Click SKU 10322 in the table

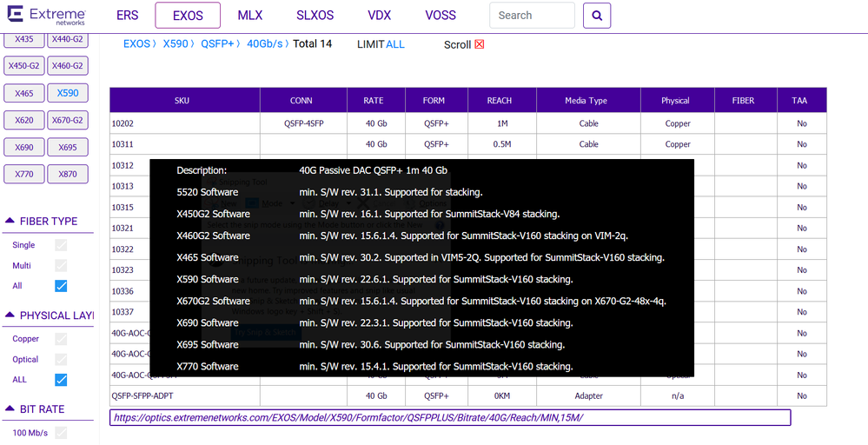tap(123, 249)
